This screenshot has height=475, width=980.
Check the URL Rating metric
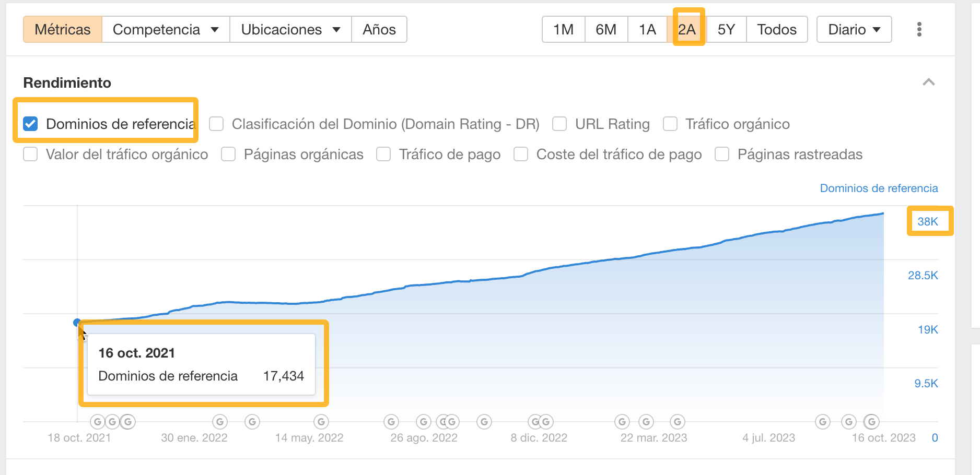coord(559,124)
